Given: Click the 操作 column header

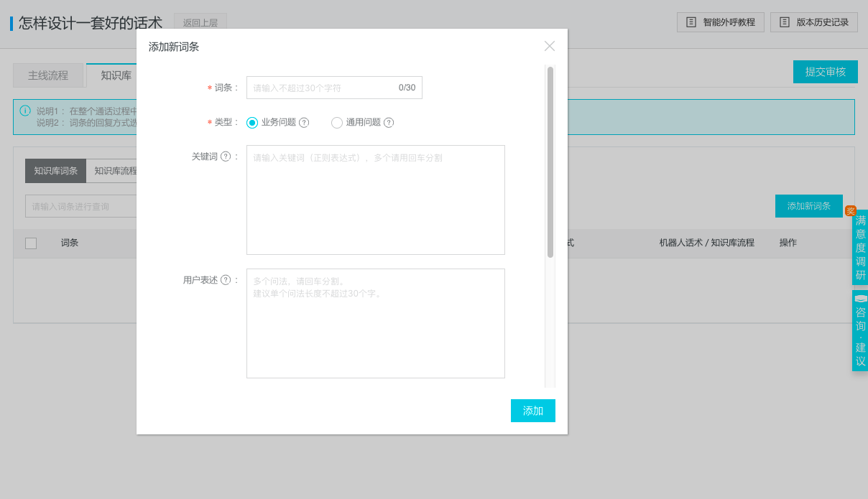Looking at the screenshot, I should pyautogui.click(x=788, y=243).
